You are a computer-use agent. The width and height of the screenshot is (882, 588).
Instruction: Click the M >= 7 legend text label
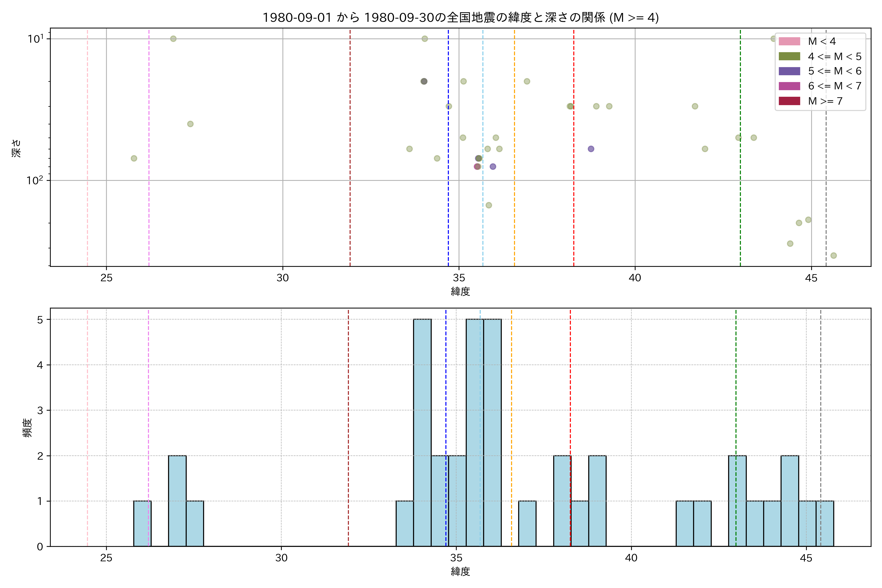[825, 101]
